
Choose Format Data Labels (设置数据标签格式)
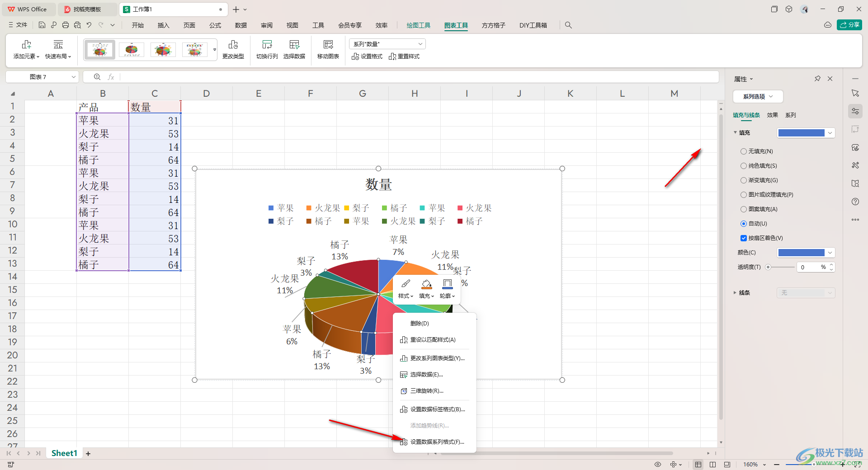click(434, 409)
